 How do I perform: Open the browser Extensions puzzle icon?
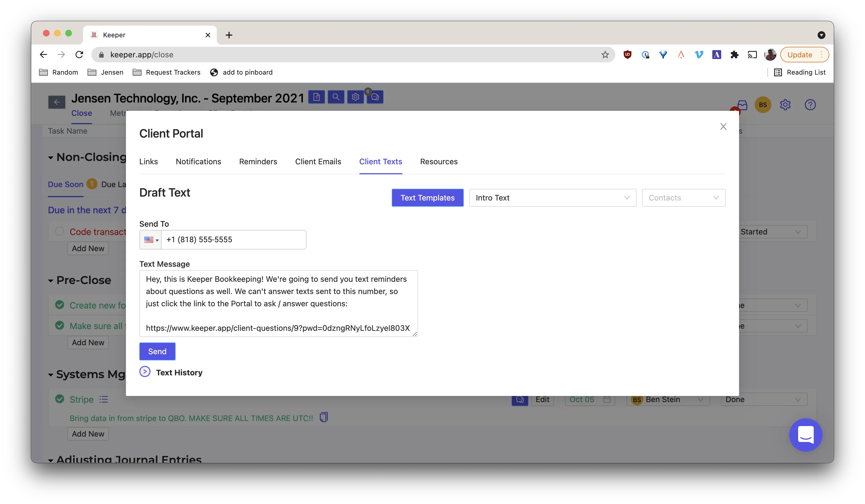[x=735, y=55]
